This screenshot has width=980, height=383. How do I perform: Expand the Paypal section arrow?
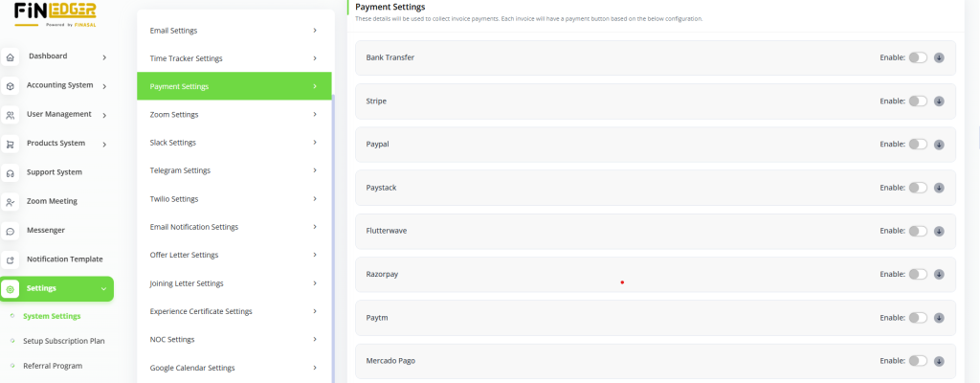point(939,145)
